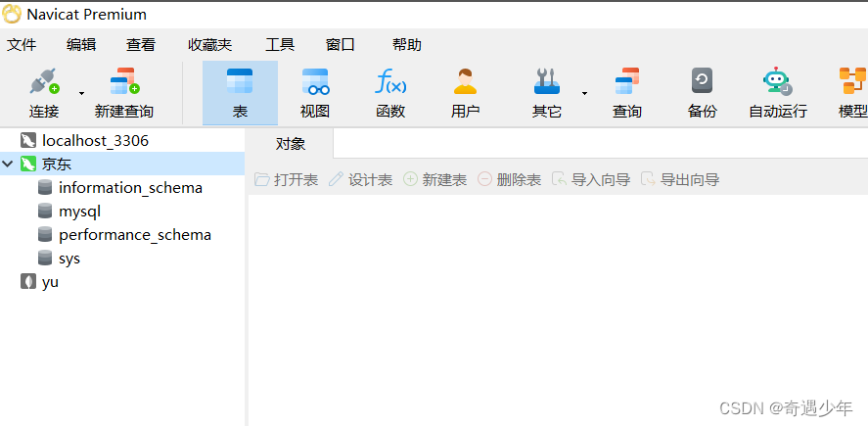Open the Query (查询) list
The width and height of the screenshot is (868, 426).
(x=626, y=93)
